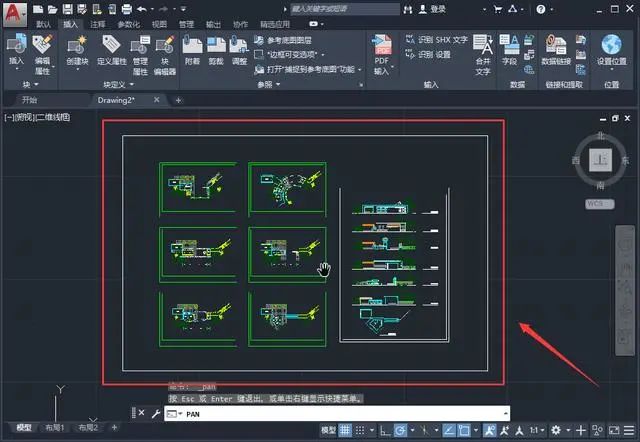
Task: Open the 开始 start tab
Action: click(30, 100)
